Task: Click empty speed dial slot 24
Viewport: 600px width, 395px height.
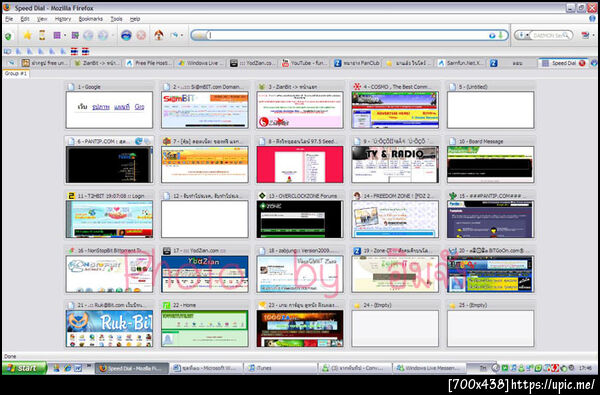Action: point(395,328)
